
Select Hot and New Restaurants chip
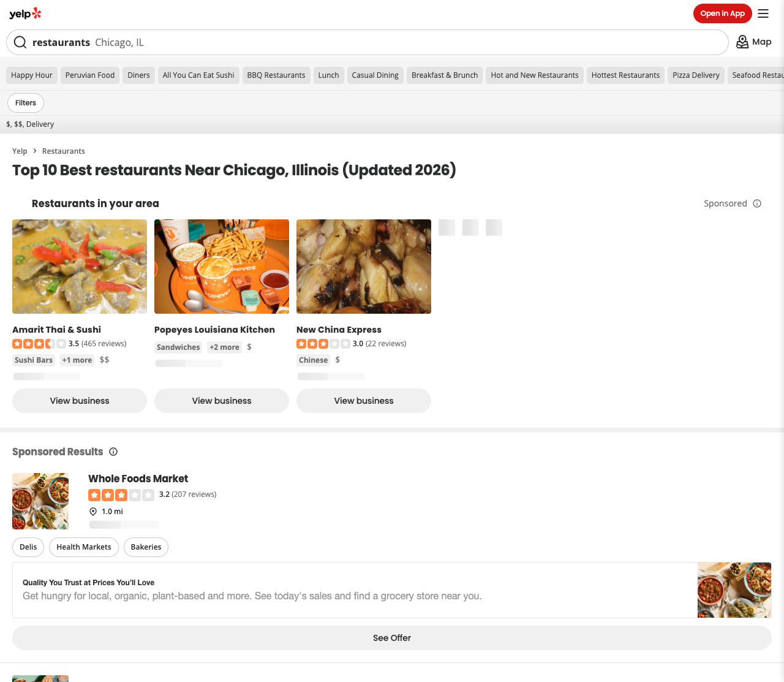coord(535,75)
